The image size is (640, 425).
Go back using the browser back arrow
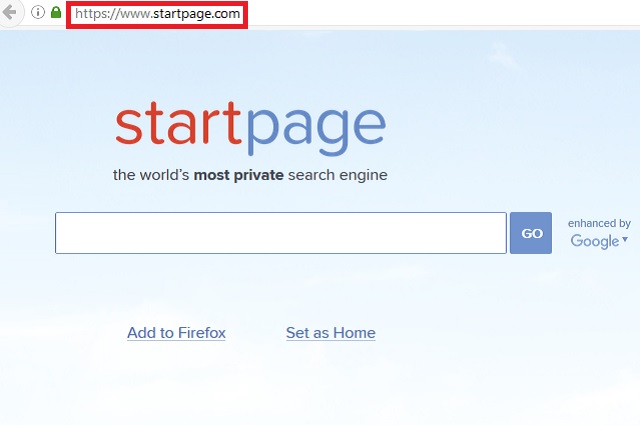click(9, 13)
